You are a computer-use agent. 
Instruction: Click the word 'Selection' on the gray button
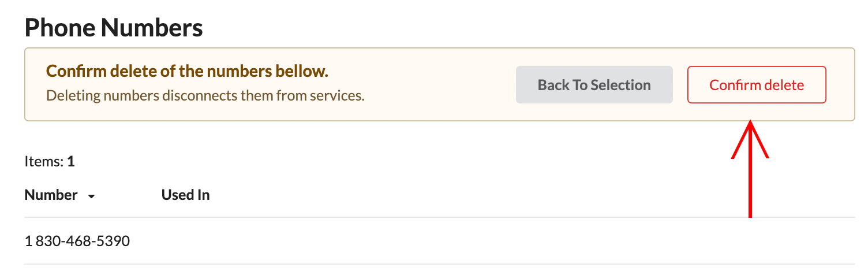(x=620, y=85)
